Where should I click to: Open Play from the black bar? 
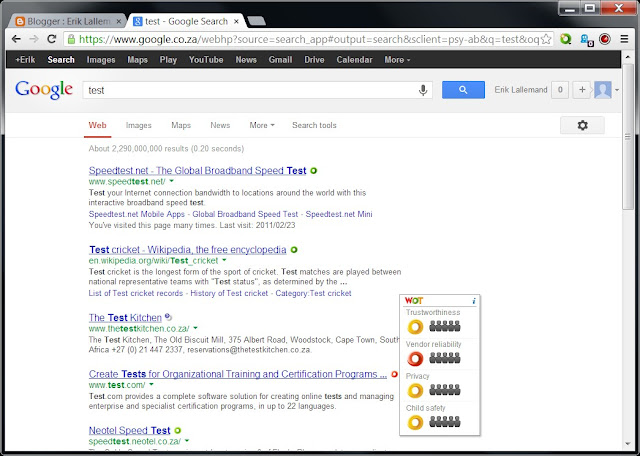[168, 60]
